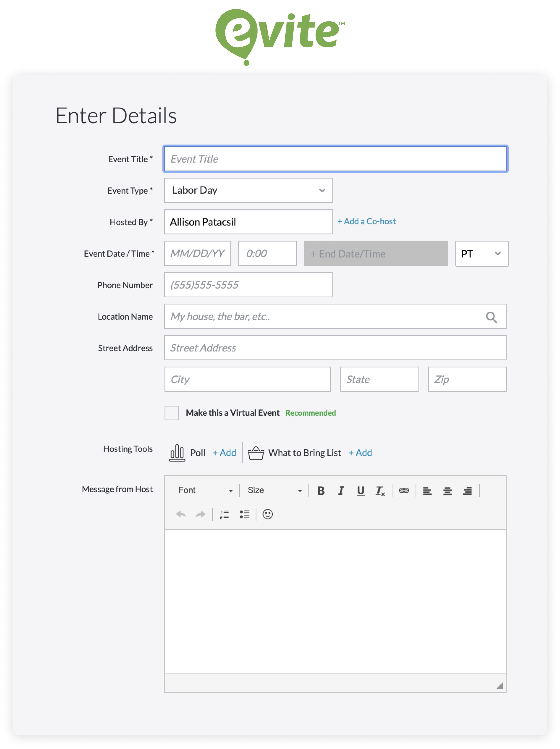Click the Message from Host label
Viewport: 560px width, 749px height.
pos(117,489)
